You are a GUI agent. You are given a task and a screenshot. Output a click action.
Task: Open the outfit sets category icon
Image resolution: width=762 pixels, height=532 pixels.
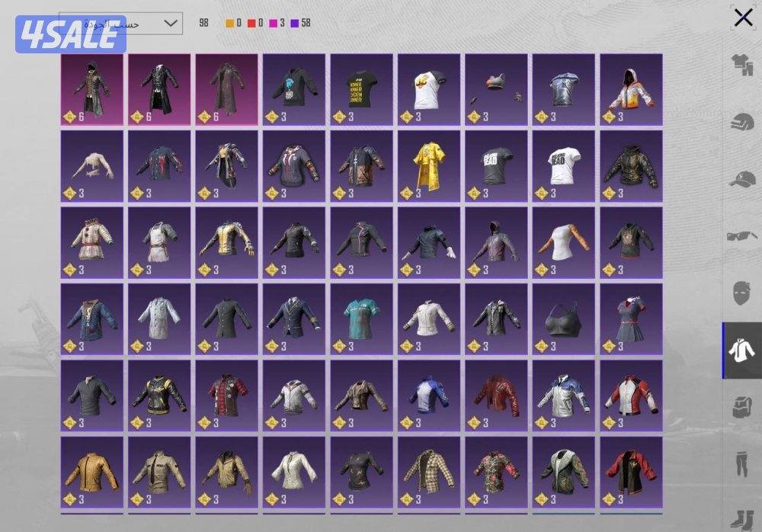point(742,67)
